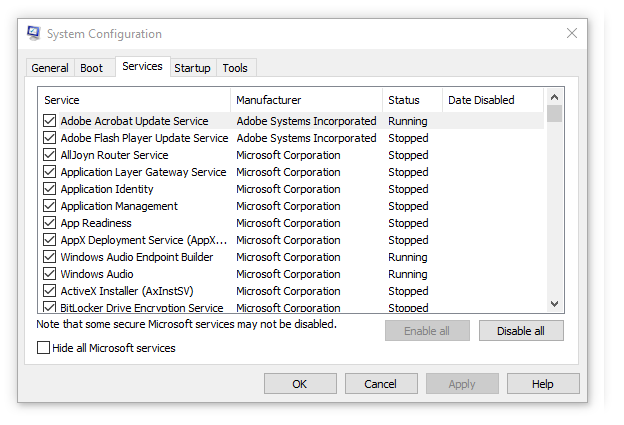Select the App Readiness service name
This screenshot has width=624, height=425.
pyautogui.click(x=96, y=223)
